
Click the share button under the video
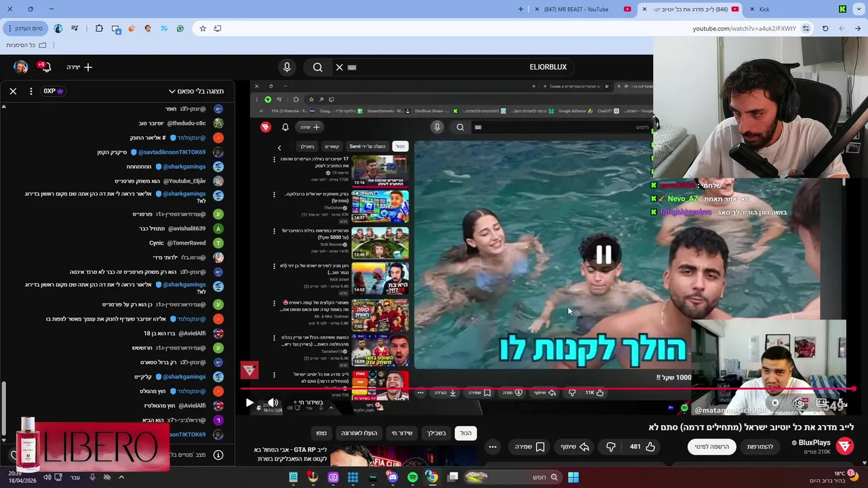[574, 447]
